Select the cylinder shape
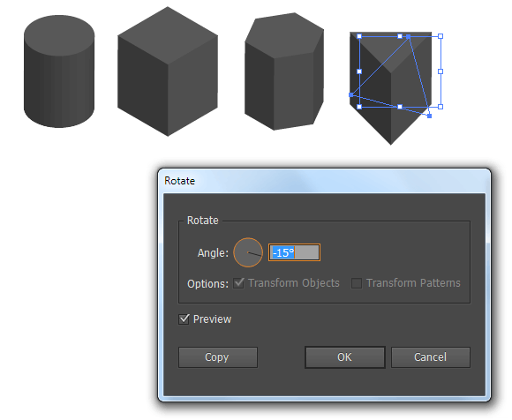Screen dimensions: 512x420 (59, 71)
